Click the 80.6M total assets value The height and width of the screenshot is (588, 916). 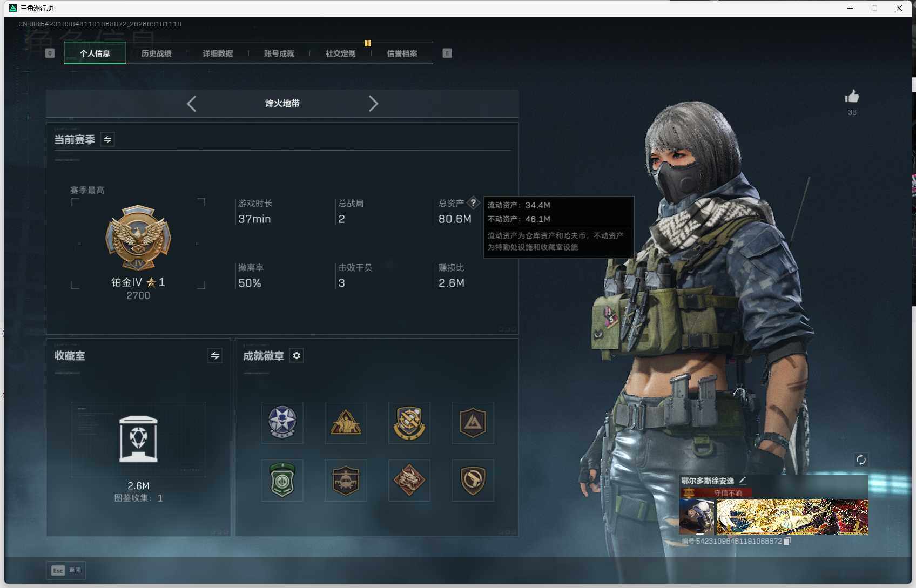tap(455, 219)
